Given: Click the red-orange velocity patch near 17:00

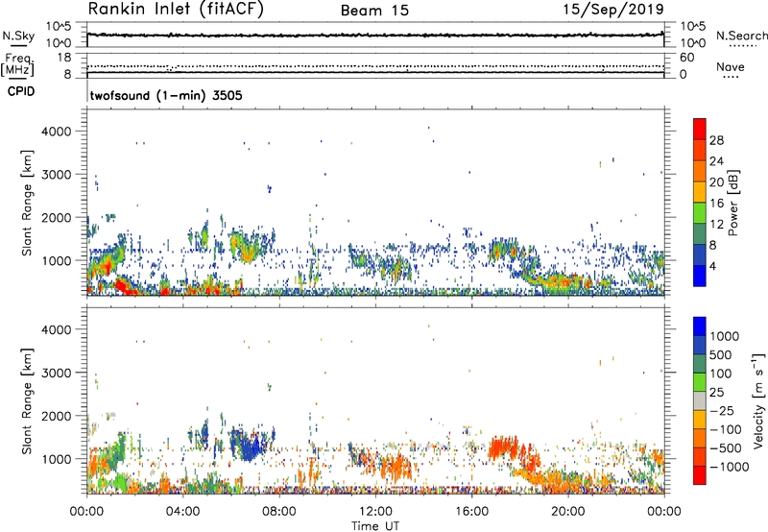Looking at the screenshot, I should click(502, 447).
